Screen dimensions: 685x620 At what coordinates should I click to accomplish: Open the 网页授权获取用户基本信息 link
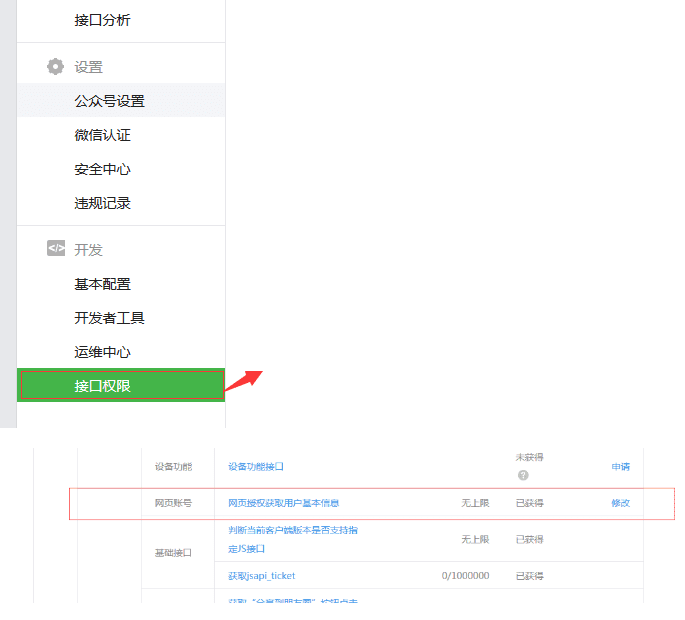284,503
